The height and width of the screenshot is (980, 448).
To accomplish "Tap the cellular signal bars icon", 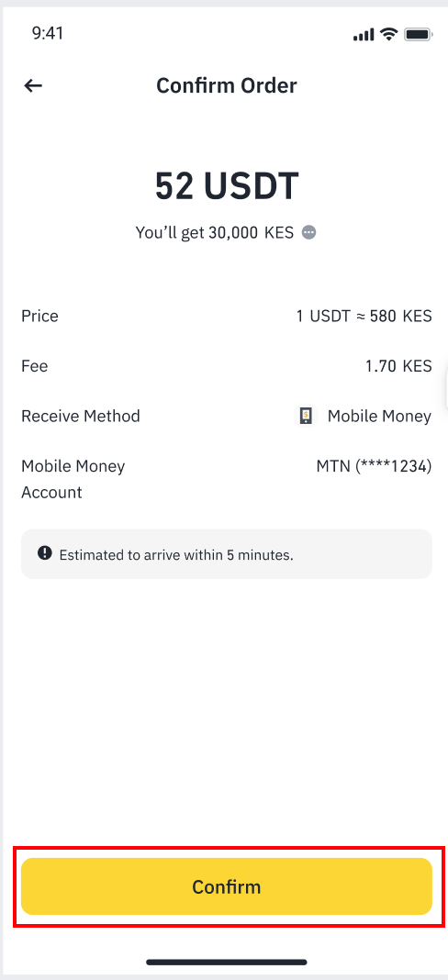I will 364,34.
